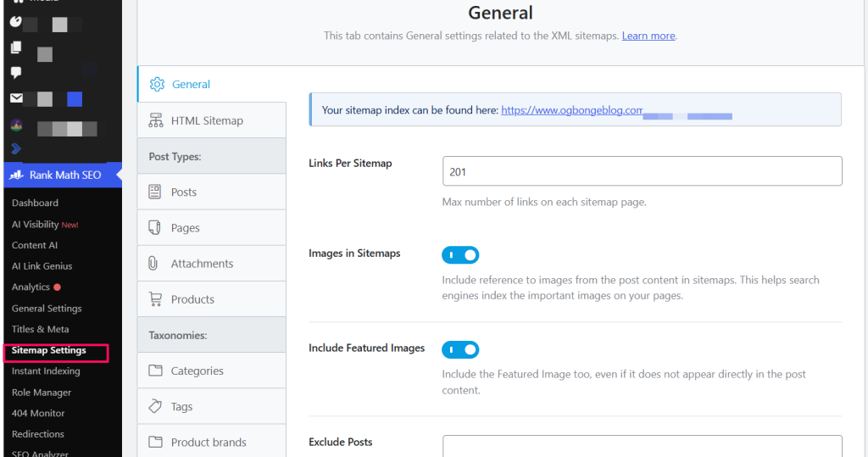Open Instant Indexing submenu item

pyautogui.click(x=46, y=371)
